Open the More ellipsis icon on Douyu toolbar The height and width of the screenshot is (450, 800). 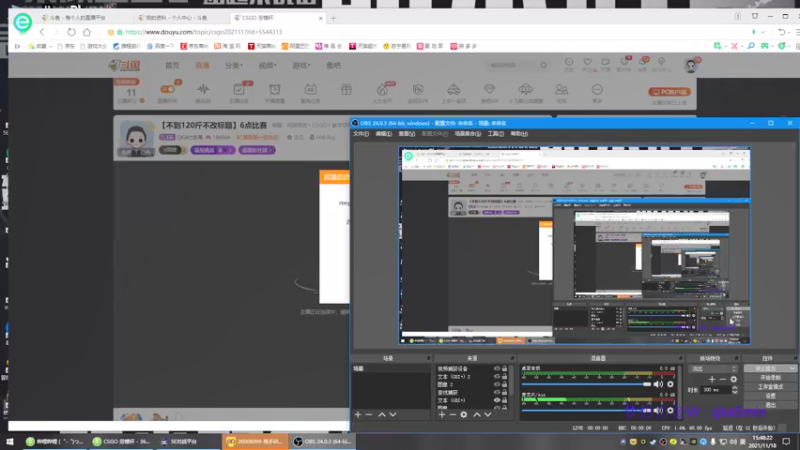click(x=597, y=90)
